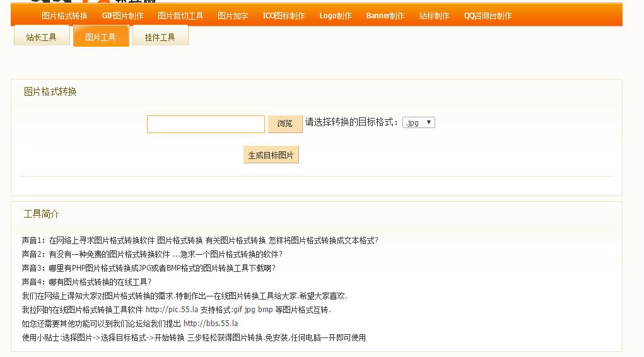Go to the 站标制作 menu item

[434, 16]
